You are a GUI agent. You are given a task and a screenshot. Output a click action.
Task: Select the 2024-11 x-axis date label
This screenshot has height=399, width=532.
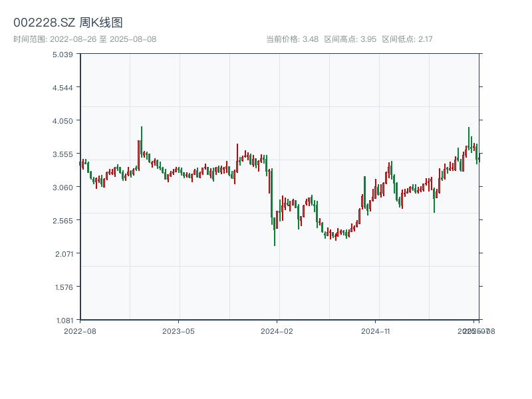tap(376, 331)
